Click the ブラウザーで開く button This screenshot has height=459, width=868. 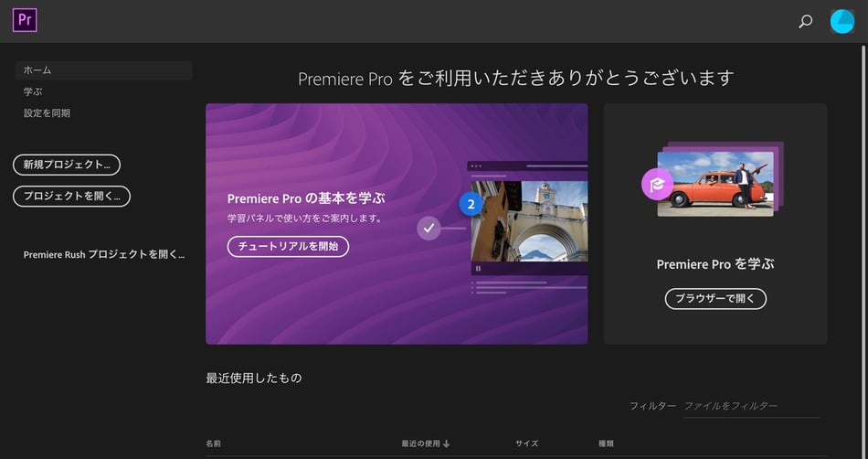click(715, 298)
